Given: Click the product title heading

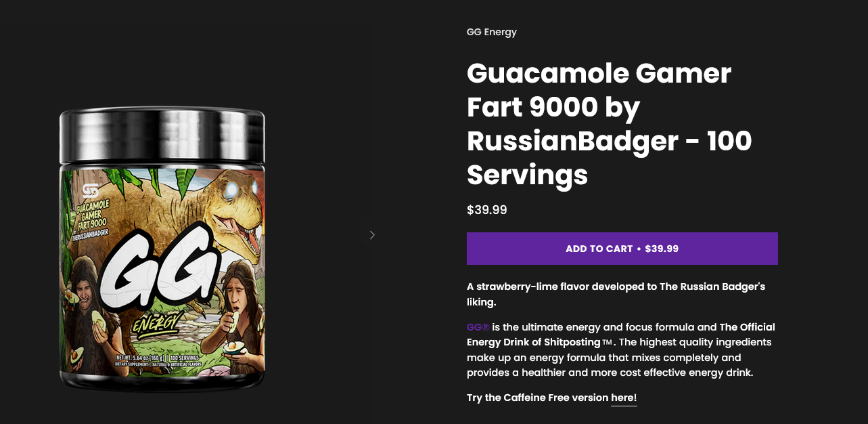Looking at the screenshot, I should [x=609, y=124].
